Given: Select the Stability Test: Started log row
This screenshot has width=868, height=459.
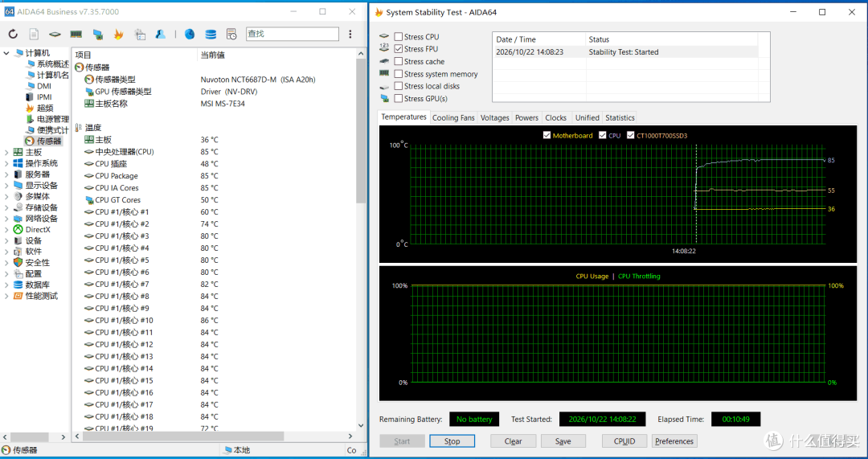Looking at the screenshot, I should click(x=625, y=52).
